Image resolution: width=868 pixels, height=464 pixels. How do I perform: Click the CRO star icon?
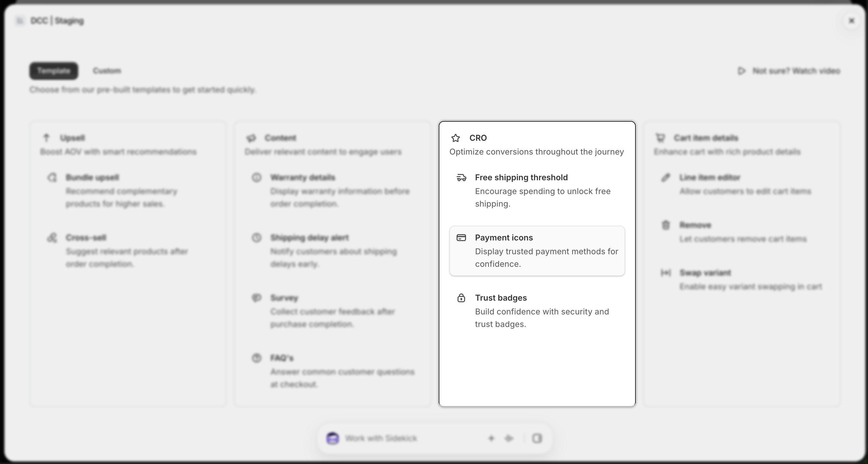pyautogui.click(x=456, y=138)
